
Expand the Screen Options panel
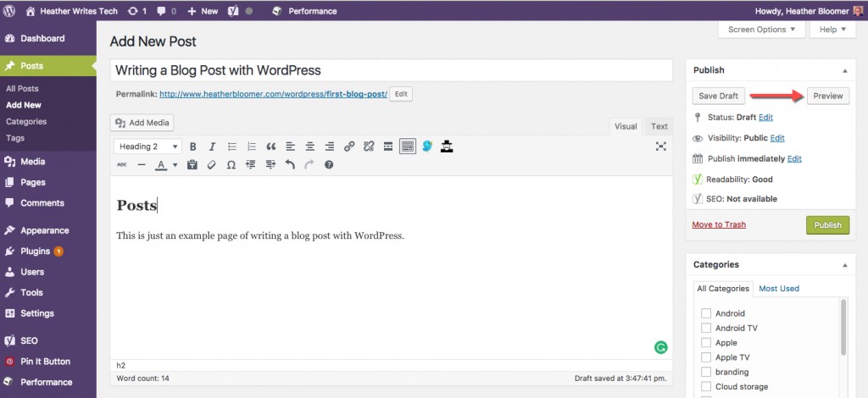pos(761,30)
